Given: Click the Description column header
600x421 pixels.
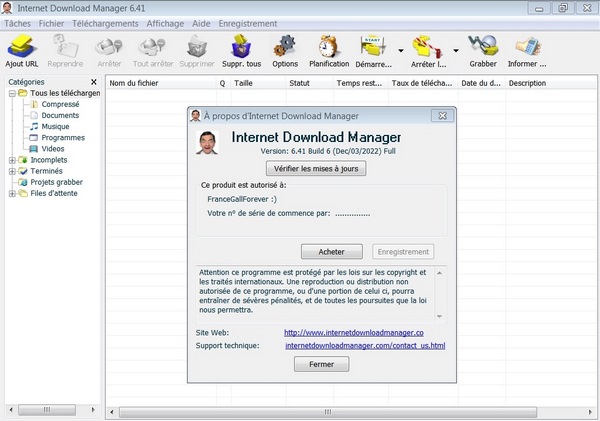Looking at the screenshot, I should [x=551, y=83].
